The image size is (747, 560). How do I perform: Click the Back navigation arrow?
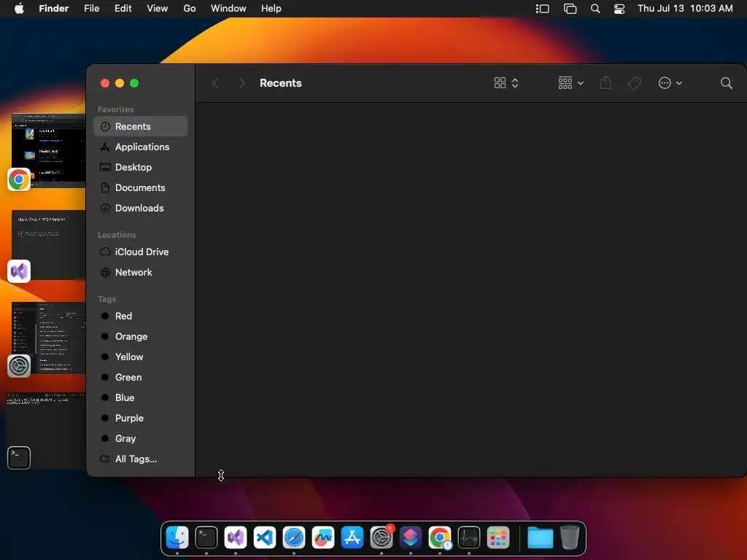click(216, 83)
